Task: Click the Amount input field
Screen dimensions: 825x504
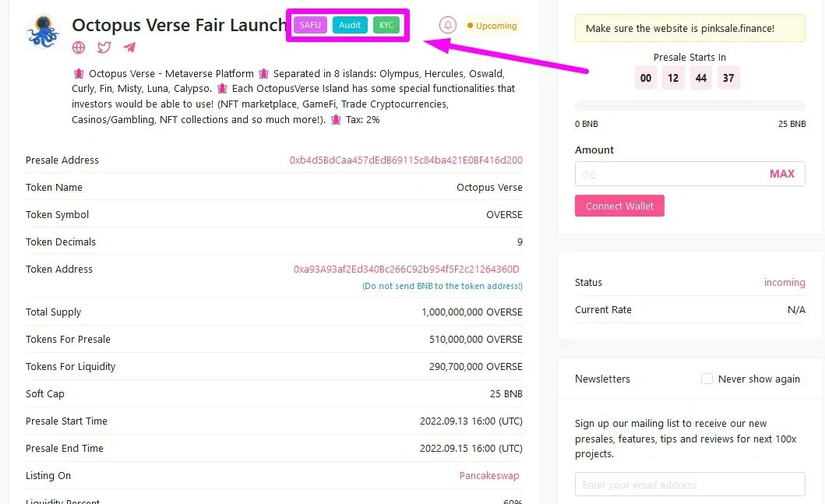Action: (689, 174)
